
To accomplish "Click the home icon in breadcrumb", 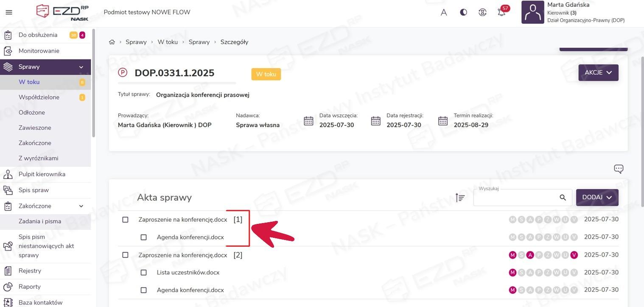I will point(112,42).
